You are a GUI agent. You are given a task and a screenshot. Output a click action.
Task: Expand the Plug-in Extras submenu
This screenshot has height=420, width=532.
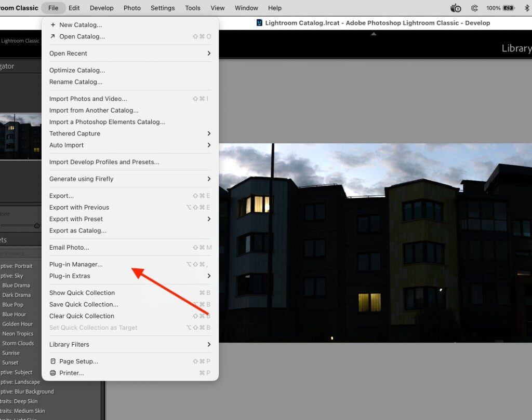(209, 276)
